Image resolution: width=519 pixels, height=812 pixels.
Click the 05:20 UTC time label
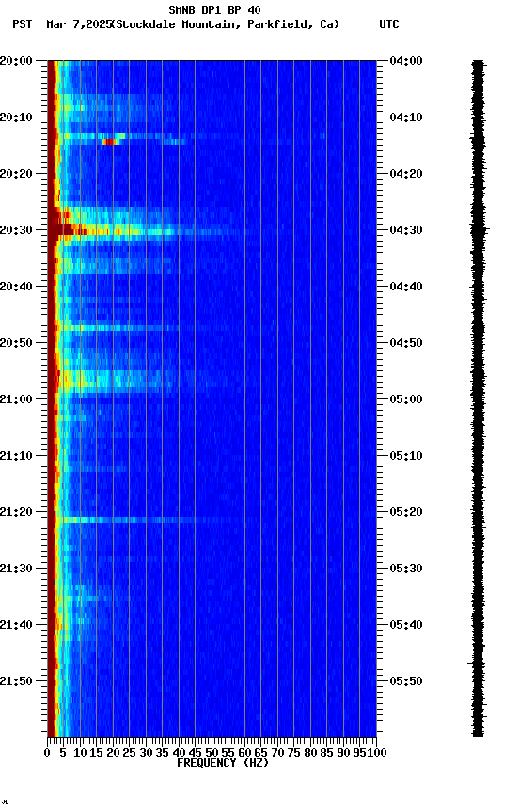pos(406,513)
